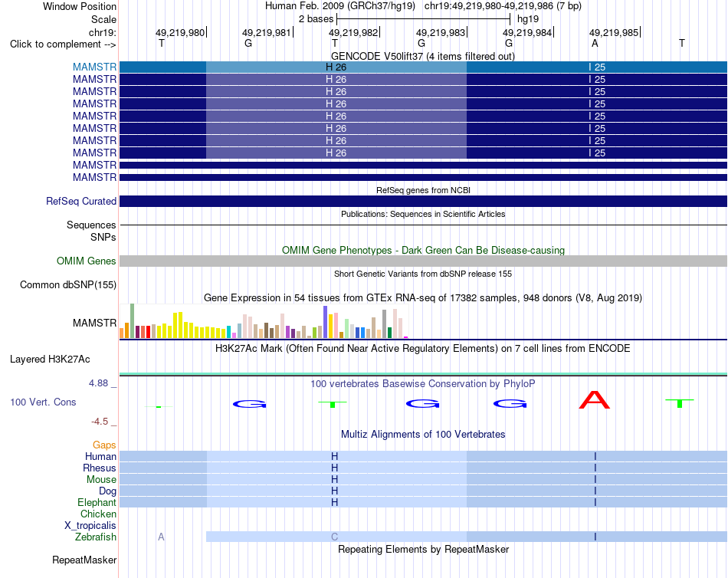Click the Window Position label
This screenshot has width=728, height=578.
click(x=80, y=6)
